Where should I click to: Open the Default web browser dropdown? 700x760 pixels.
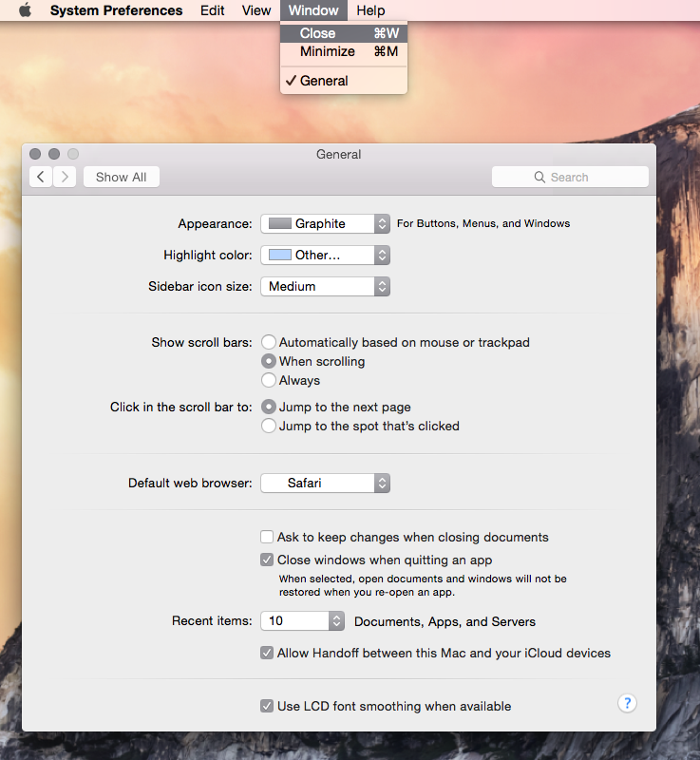point(326,483)
